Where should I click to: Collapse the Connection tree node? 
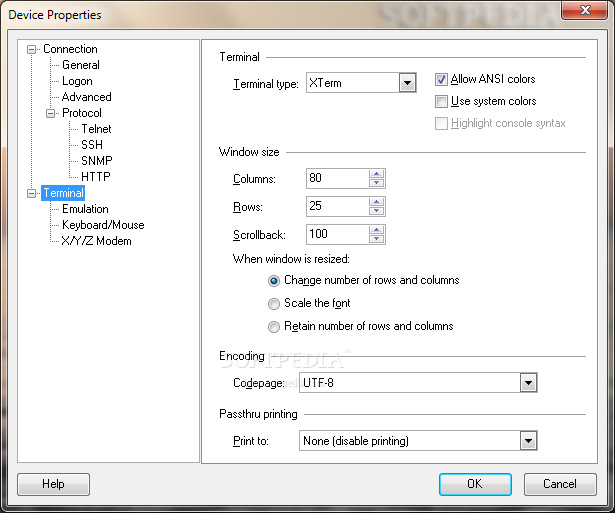point(31,49)
